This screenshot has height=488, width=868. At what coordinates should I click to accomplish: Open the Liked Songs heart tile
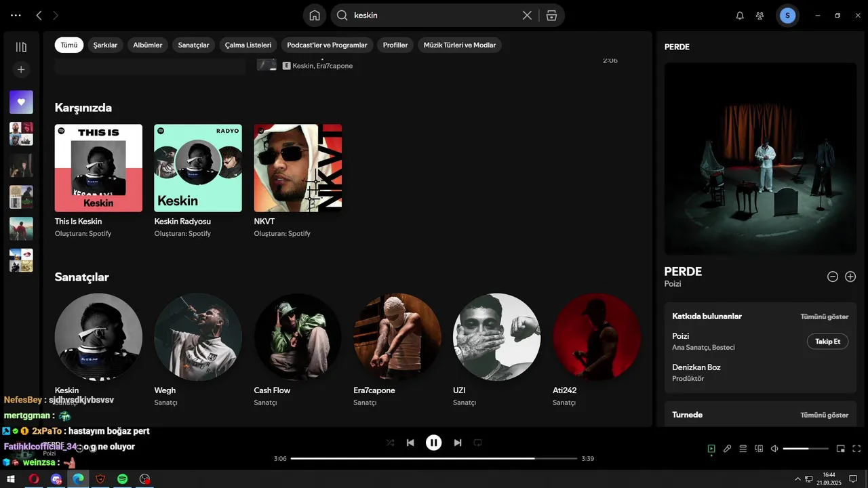(x=21, y=102)
